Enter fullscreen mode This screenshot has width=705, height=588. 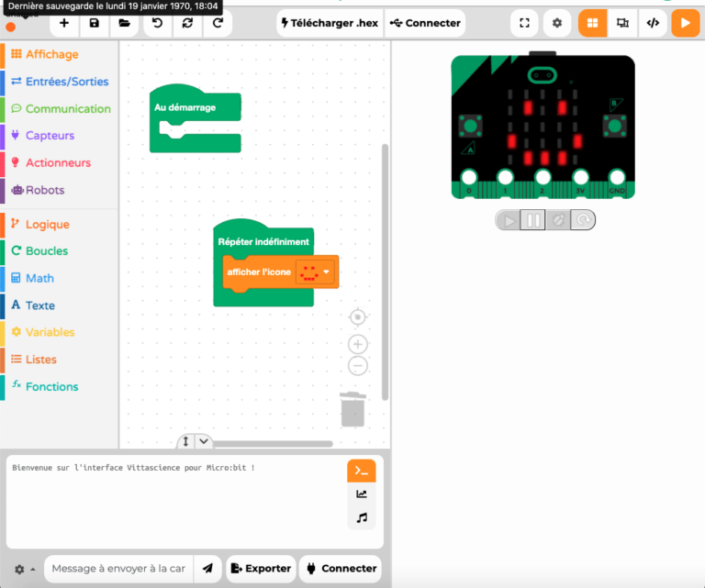524,23
